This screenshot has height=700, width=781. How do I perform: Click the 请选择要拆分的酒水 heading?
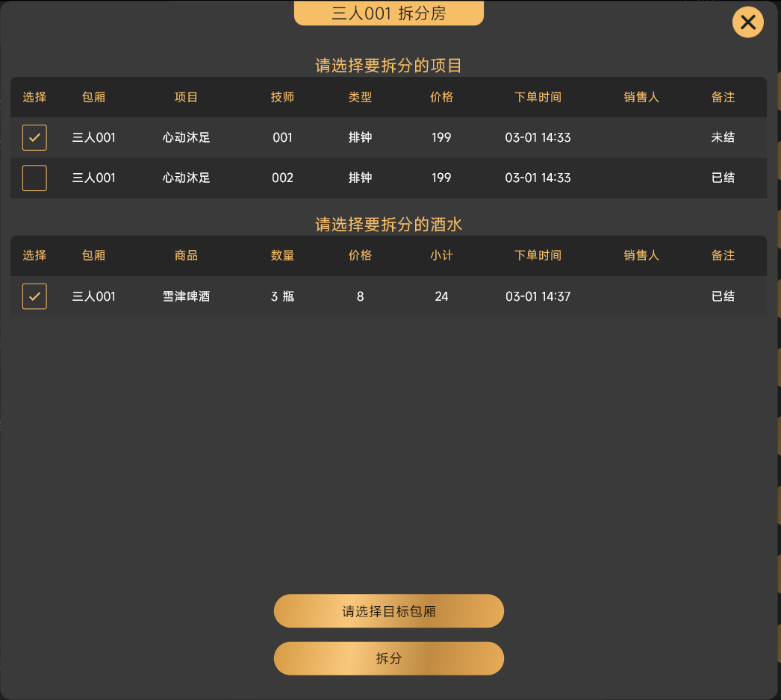tap(388, 225)
